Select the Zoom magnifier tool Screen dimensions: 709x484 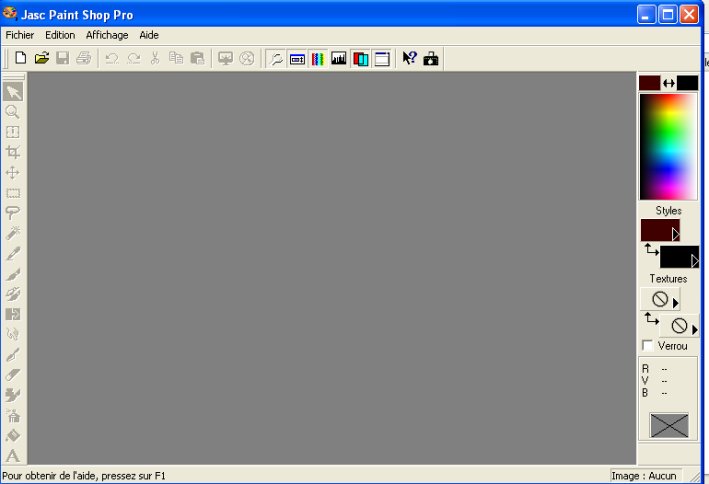13,112
